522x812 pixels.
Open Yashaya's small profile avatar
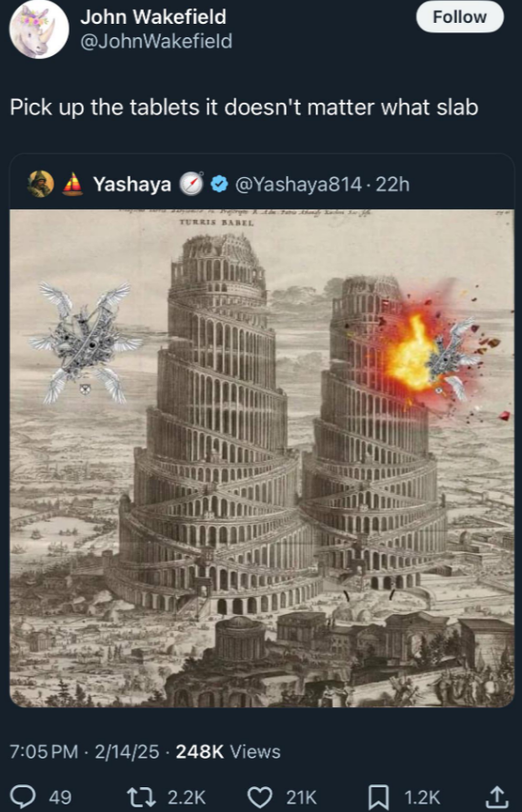41,184
